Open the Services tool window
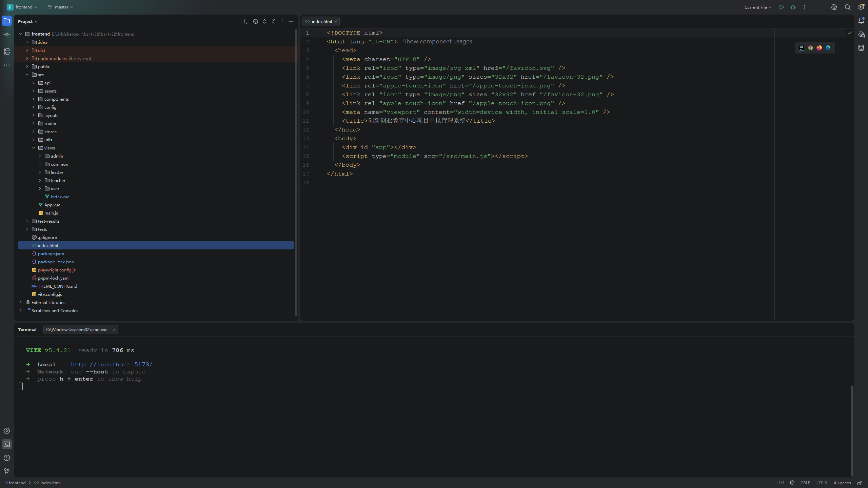868x488 pixels. (7, 431)
